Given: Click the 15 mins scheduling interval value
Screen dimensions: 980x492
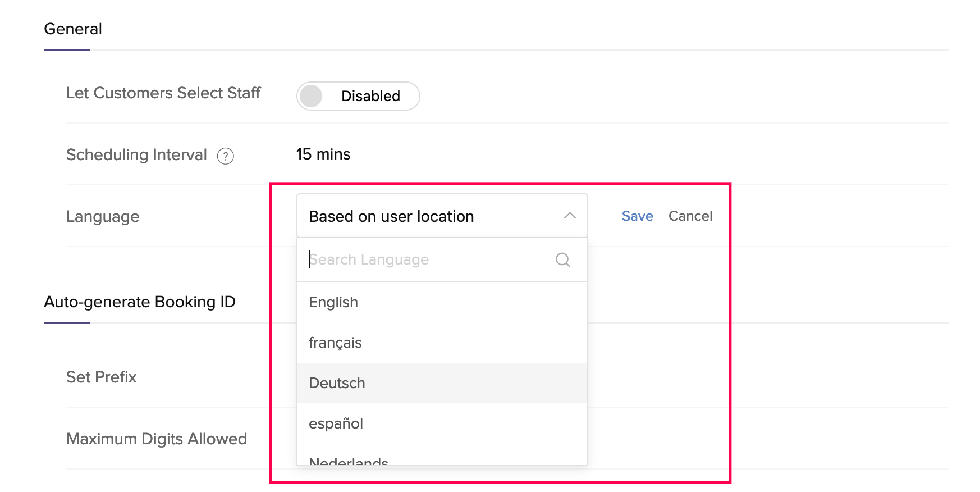Looking at the screenshot, I should click(323, 154).
